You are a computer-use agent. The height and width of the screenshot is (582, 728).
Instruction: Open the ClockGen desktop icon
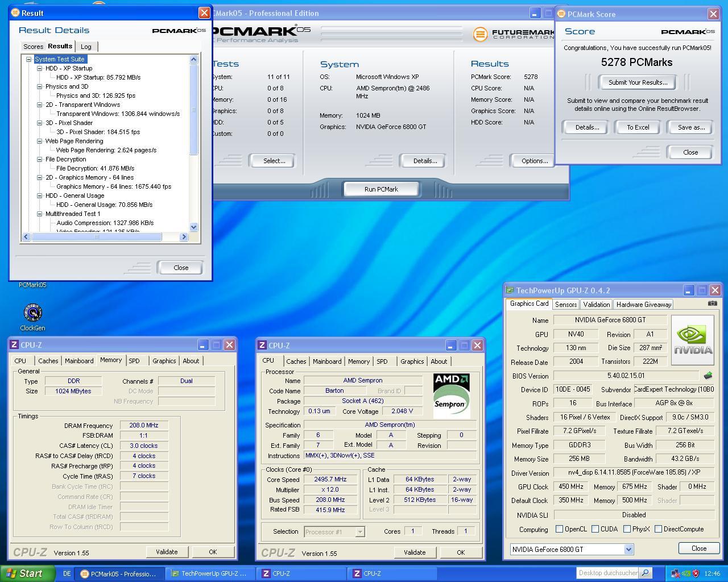pyautogui.click(x=33, y=313)
